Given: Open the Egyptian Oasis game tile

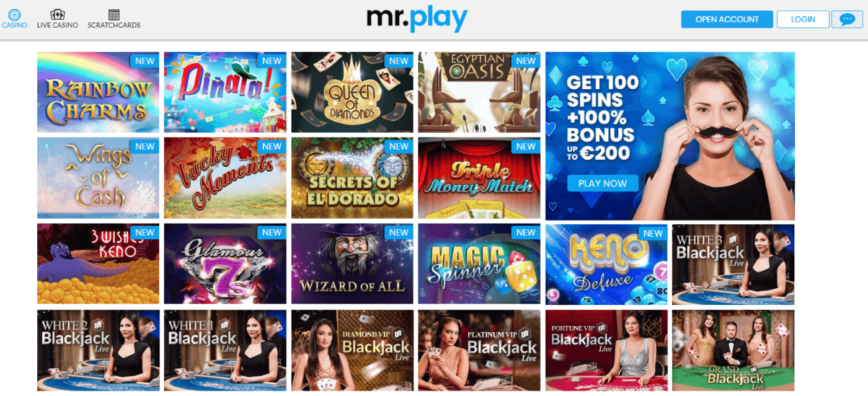Looking at the screenshot, I should point(479,92).
